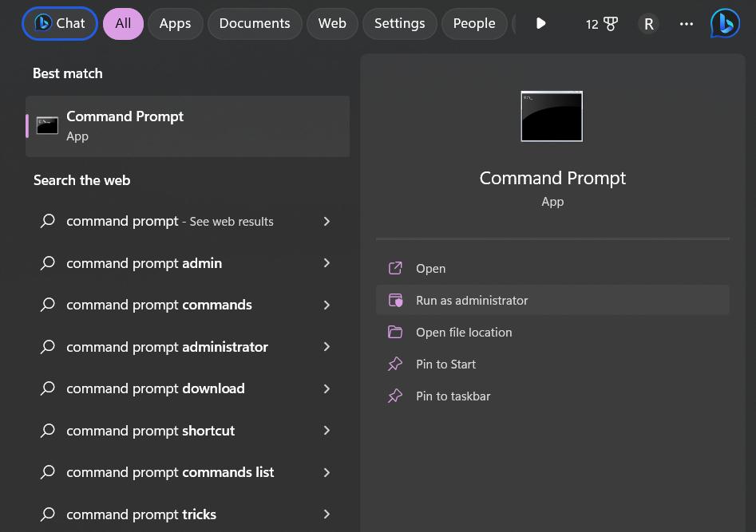This screenshot has height=532, width=756.
Task: Click search icon beside 'command prompt commands'
Action: point(47,305)
